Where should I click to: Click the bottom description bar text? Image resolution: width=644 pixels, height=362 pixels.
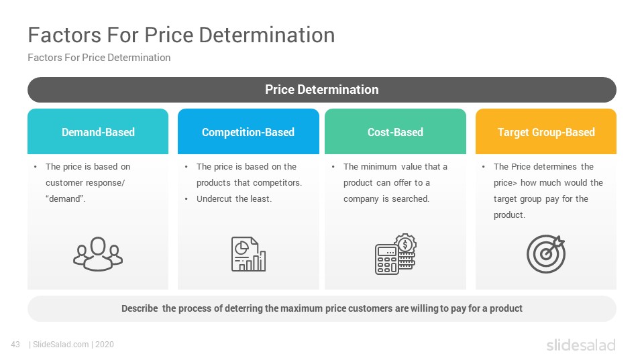click(322, 308)
